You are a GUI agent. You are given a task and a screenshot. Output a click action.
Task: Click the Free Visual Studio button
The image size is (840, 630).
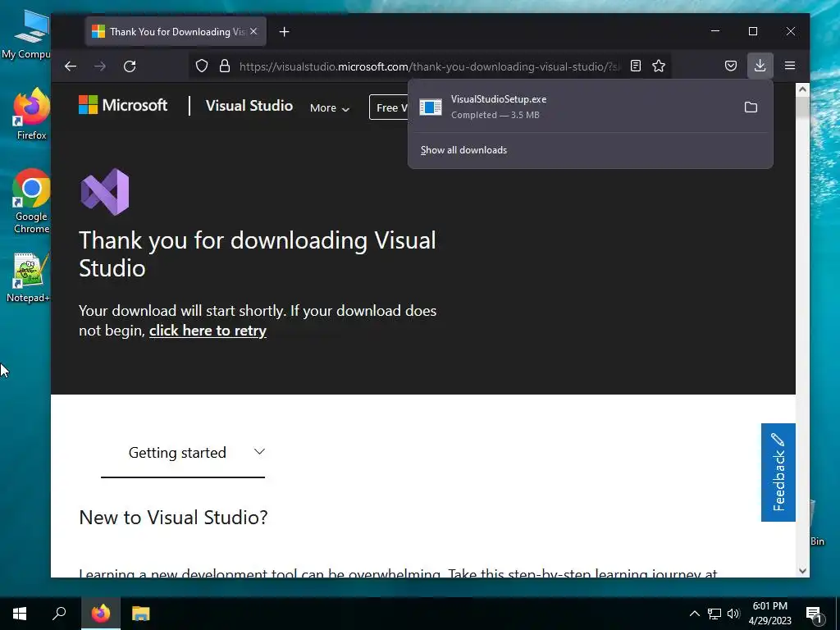389,107
